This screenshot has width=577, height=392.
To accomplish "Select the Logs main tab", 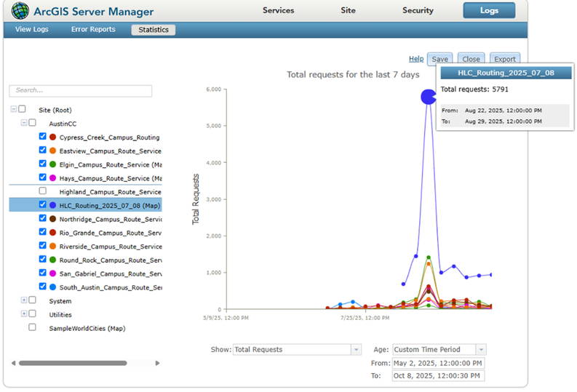I will pos(489,11).
